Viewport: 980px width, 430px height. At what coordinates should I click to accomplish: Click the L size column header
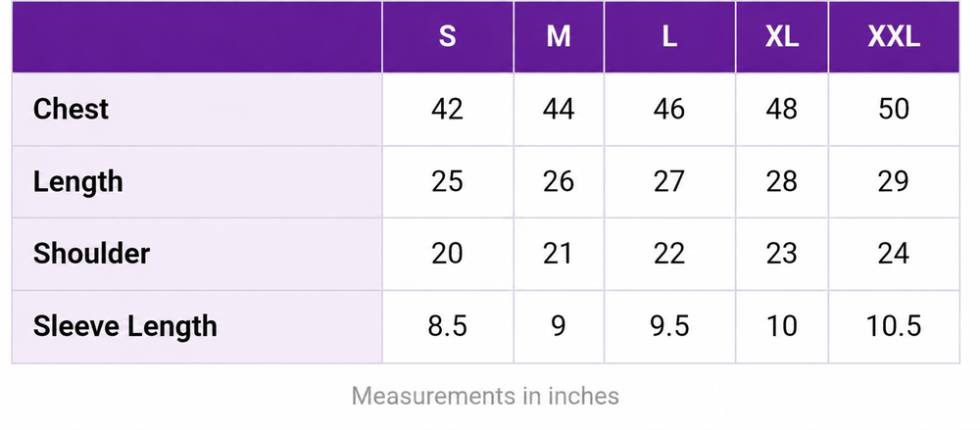tap(669, 37)
